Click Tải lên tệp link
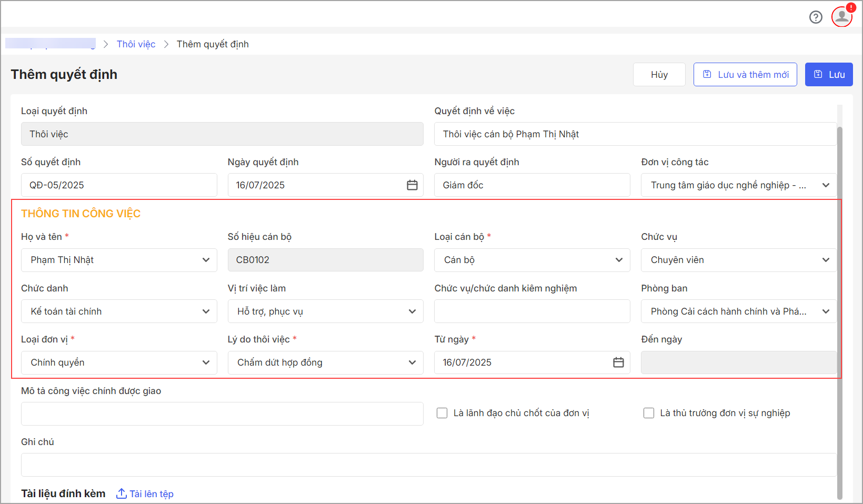The height and width of the screenshot is (504, 863). click(x=152, y=494)
